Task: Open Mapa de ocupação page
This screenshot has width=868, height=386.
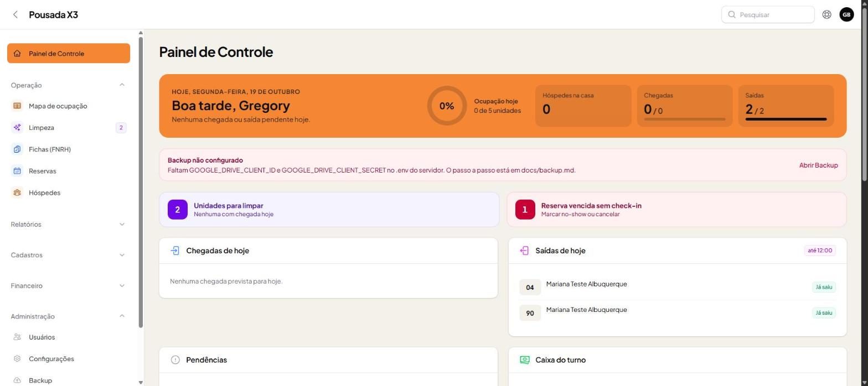Action: pyautogui.click(x=69, y=106)
